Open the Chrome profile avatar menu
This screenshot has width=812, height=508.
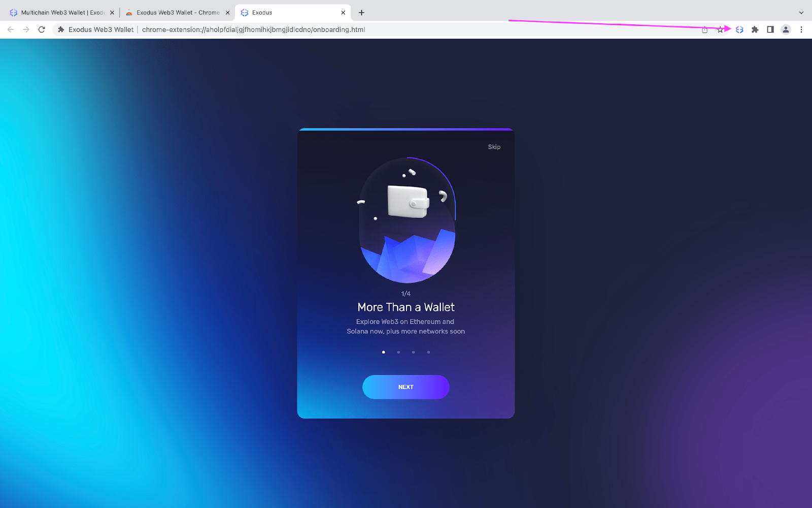pyautogui.click(x=786, y=29)
